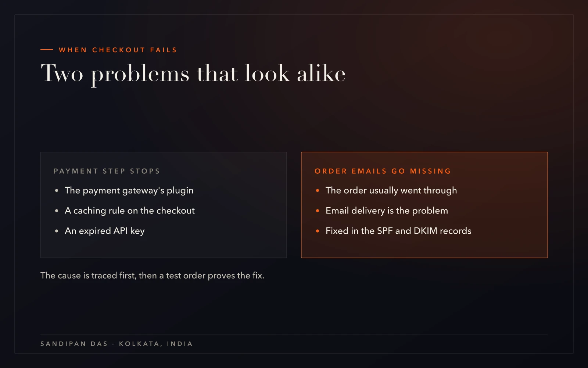
Task: Select the 'PAYMENT STEP STOPS' card heading
Action: tap(107, 171)
